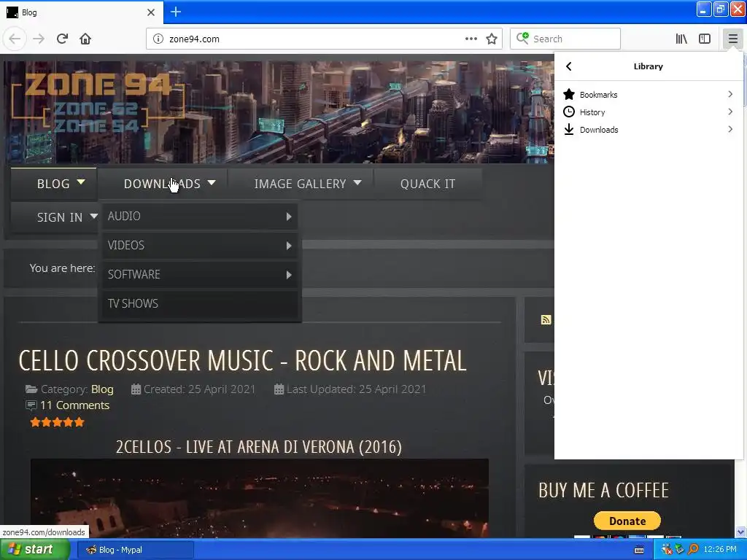This screenshot has width=747, height=560.
Task: Click the search engine magnifier icon
Action: click(x=522, y=38)
